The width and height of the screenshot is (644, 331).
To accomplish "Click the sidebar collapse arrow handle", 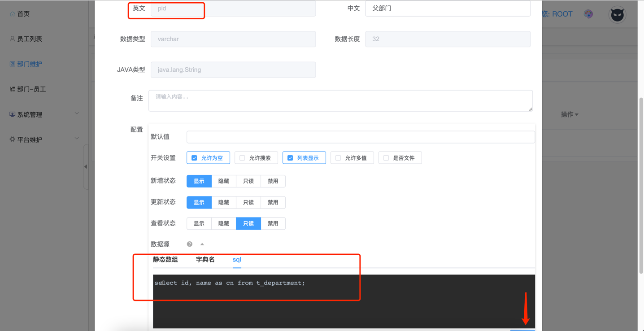I will coord(86,166).
